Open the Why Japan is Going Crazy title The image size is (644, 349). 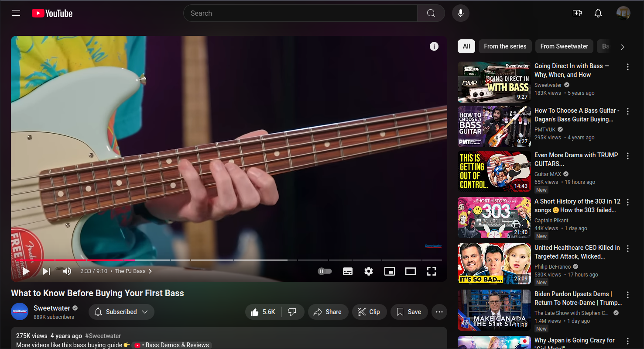tap(575, 342)
